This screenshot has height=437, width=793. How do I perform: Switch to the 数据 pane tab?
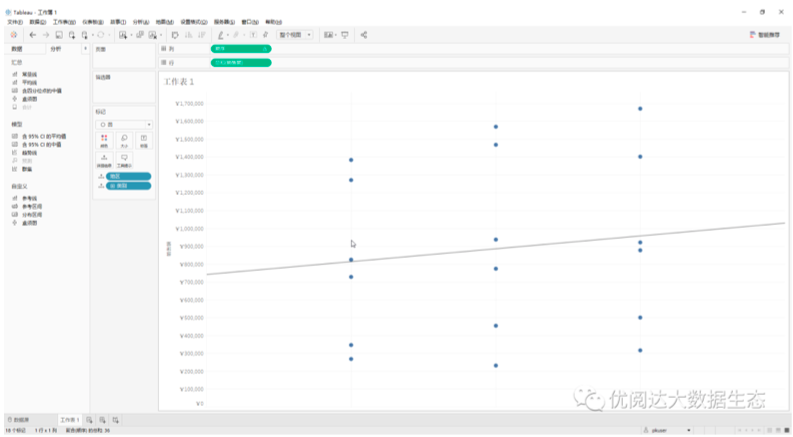tap(17, 48)
